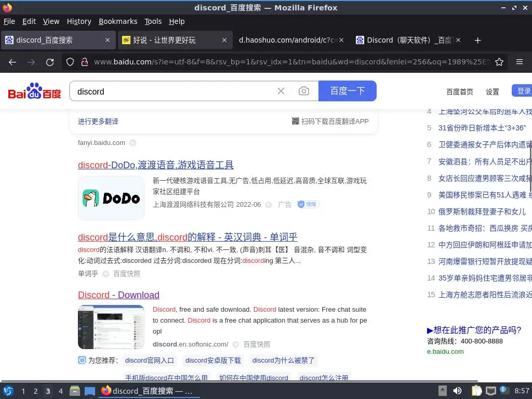The image size is (532, 399).
Task: Close the d.haoshuo.com tab
Action: click(x=341, y=40)
